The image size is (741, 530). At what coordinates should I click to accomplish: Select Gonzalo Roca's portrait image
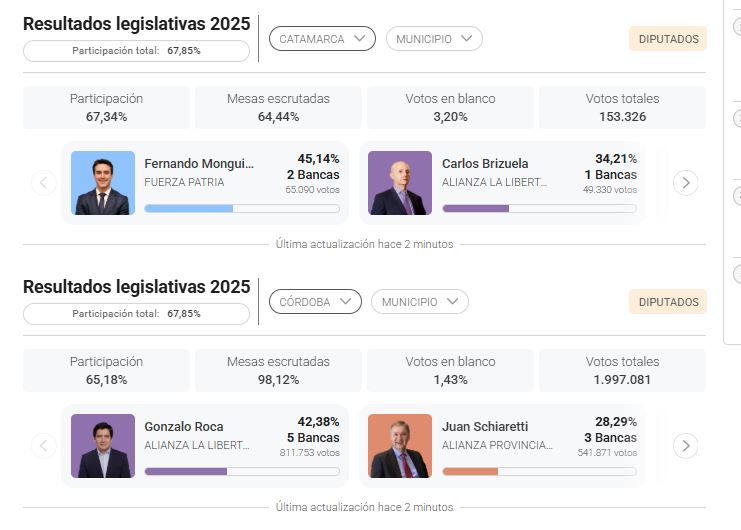click(x=103, y=446)
